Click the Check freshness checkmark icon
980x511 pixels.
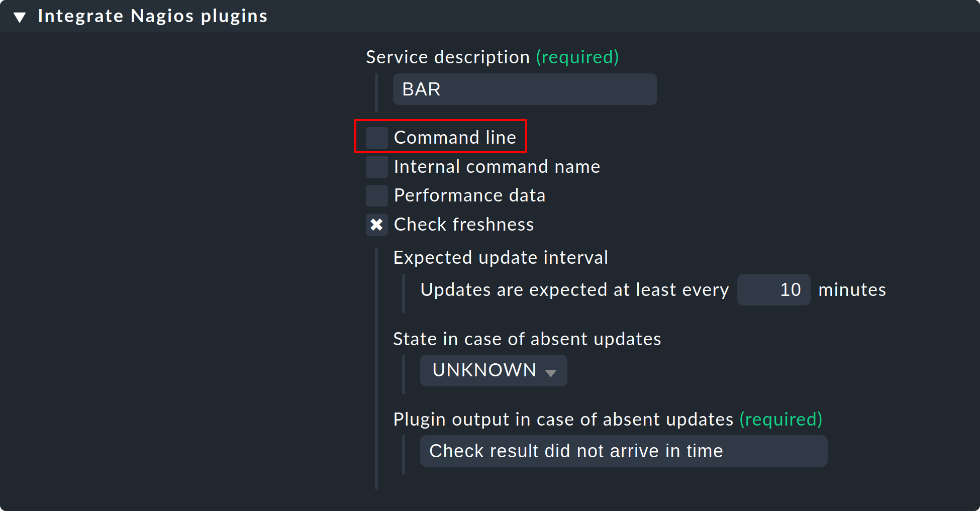(x=376, y=225)
